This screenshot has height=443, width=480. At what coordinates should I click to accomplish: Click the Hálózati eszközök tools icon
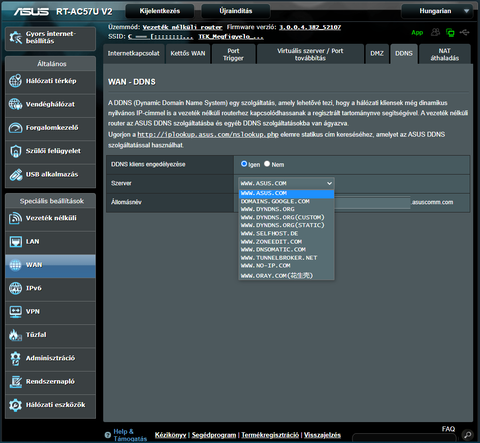pos(15,405)
